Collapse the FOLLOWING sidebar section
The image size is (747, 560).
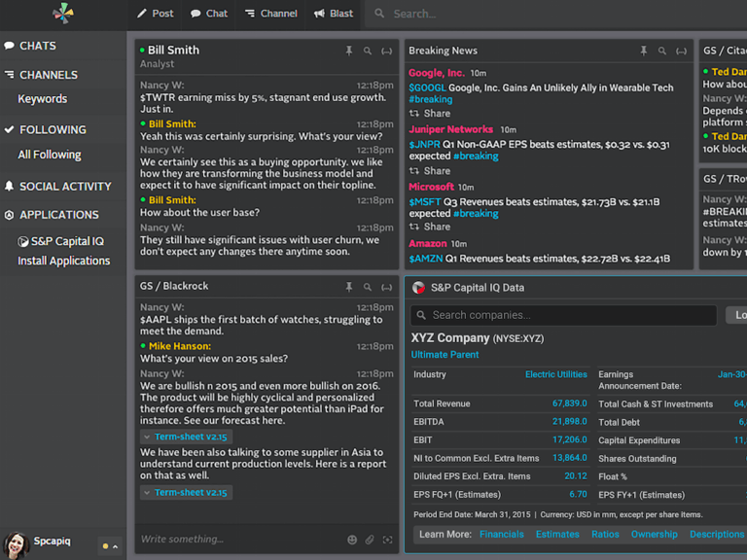coord(53,129)
